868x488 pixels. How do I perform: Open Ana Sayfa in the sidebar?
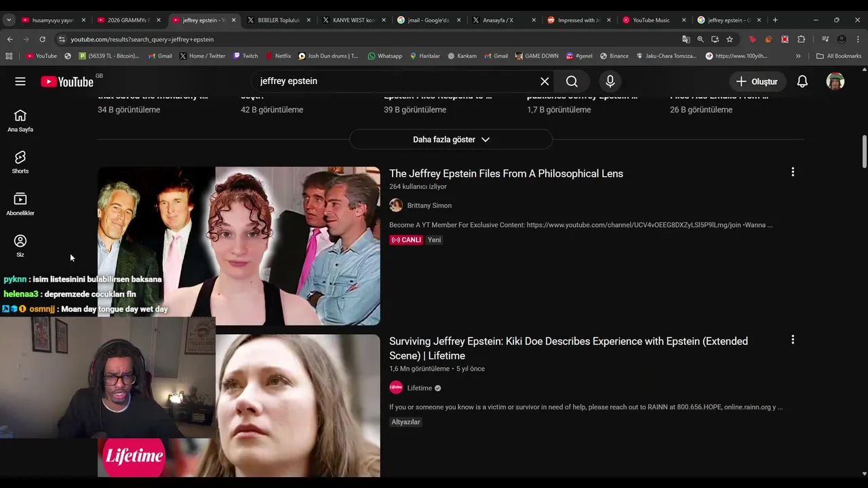click(20, 121)
